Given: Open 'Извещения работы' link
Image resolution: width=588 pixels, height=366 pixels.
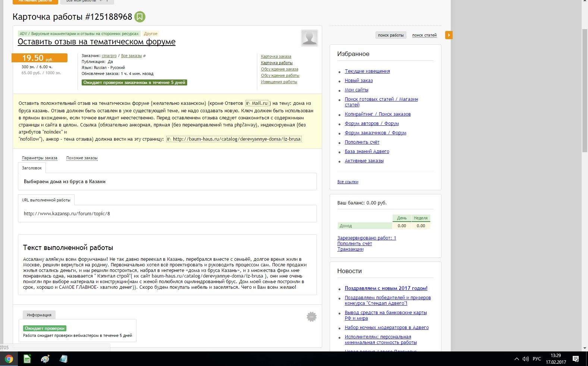Looking at the screenshot, I should pyautogui.click(x=279, y=82).
